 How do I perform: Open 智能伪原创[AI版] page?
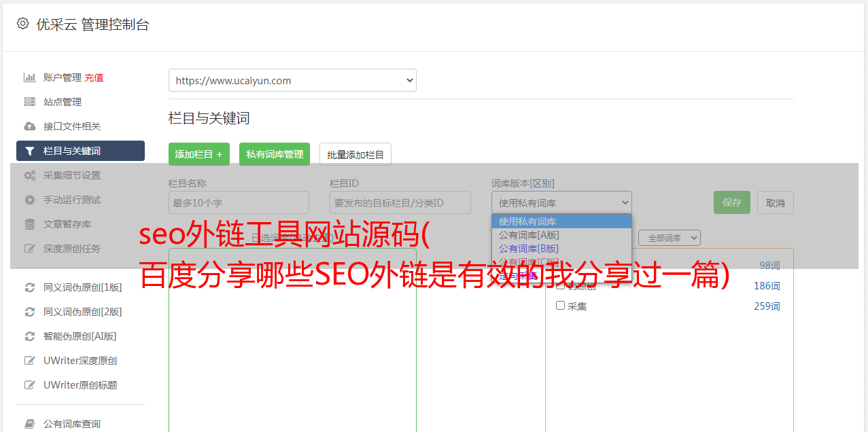coord(80,336)
